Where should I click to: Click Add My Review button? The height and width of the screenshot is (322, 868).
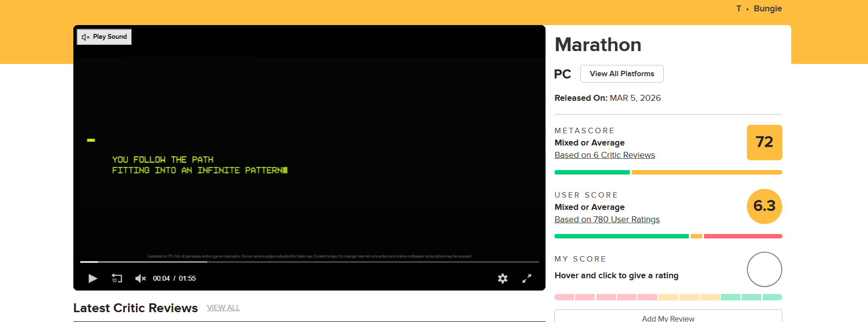coord(668,317)
